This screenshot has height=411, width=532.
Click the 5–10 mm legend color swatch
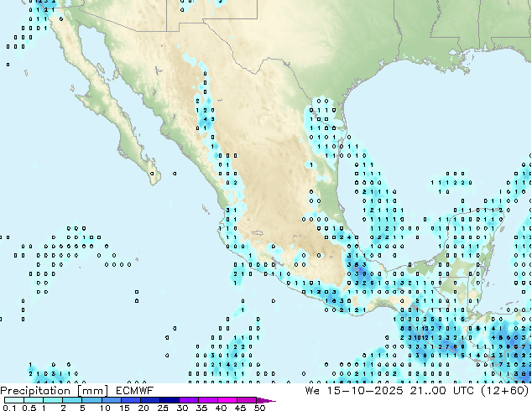(x=91, y=400)
